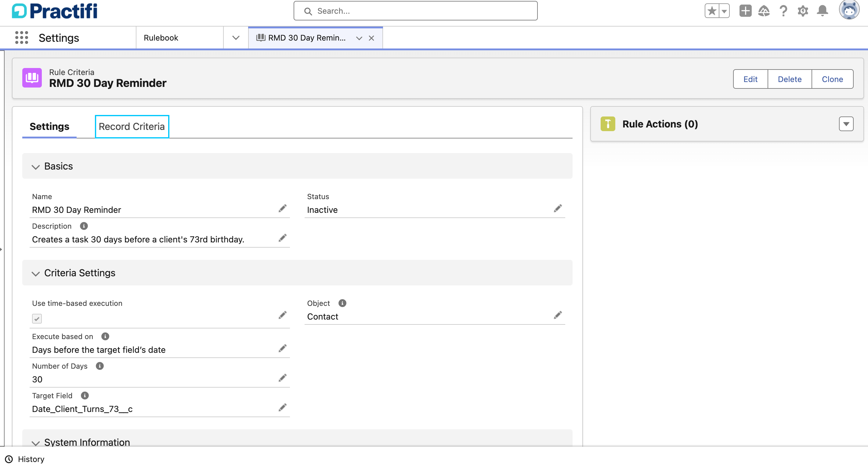Edit the Target Field pencil icon
Image resolution: width=868 pixels, height=469 pixels.
pyautogui.click(x=282, y=408)
